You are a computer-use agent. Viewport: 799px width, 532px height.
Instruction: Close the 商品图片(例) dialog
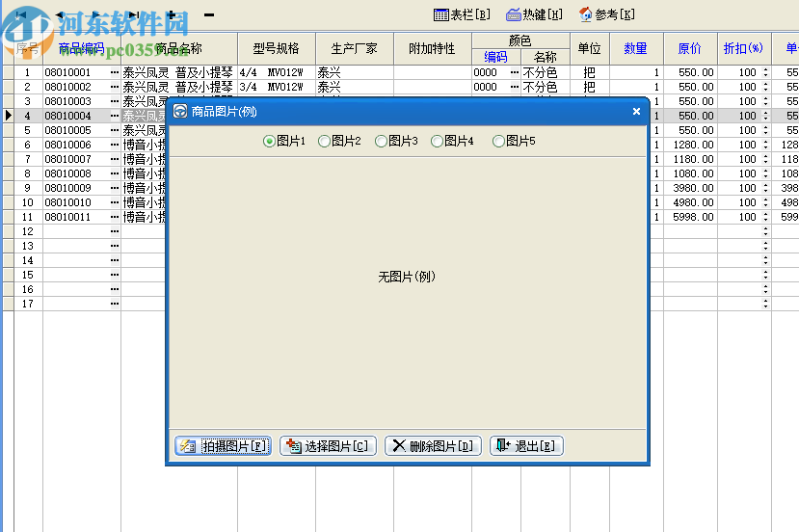(636, 111)
